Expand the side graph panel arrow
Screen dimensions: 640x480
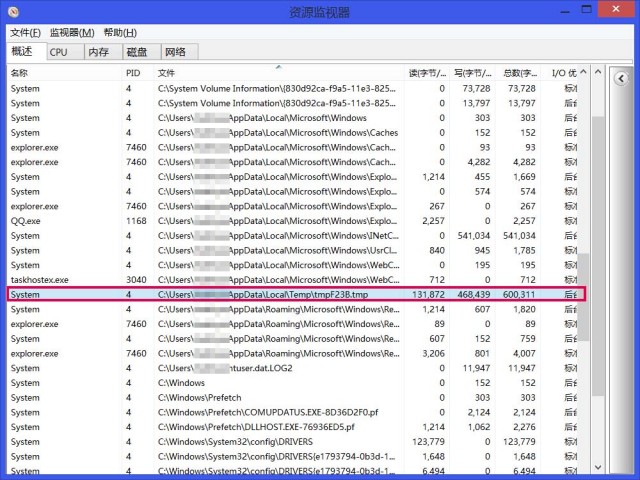coord(620,76)
